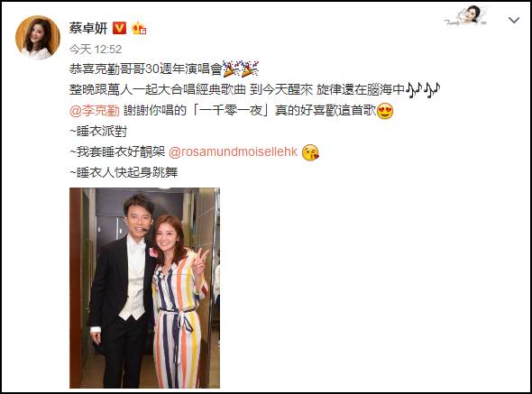Open the round avatar profile picture
Screen dimensions: 532x394
(x=38, y=38)
